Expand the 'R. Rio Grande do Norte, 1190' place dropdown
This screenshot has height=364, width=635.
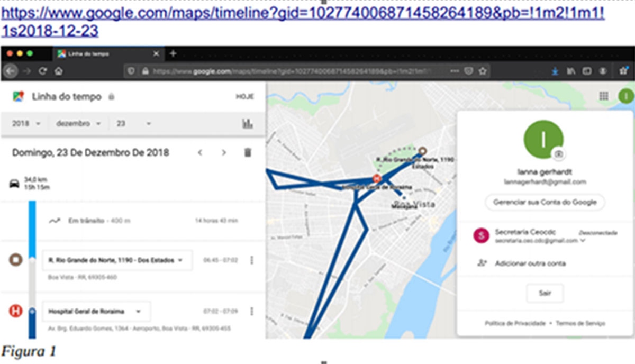pyautogui.click(x=117, y=260)
